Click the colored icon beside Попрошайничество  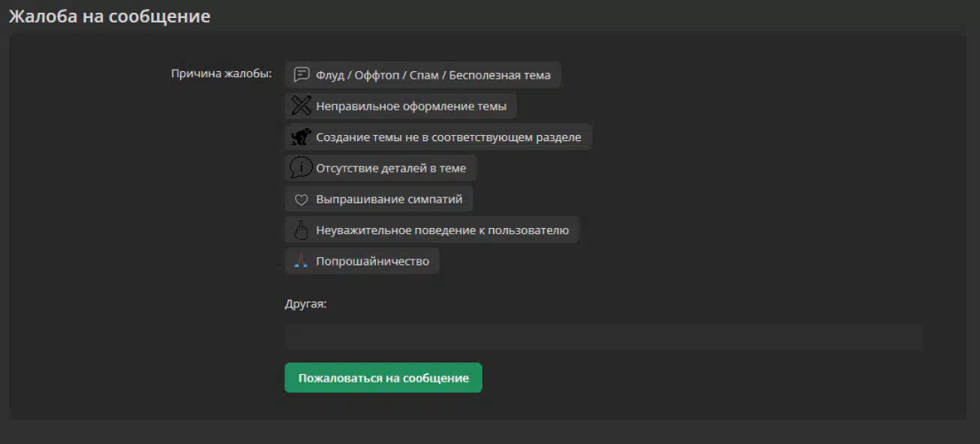(301, 261)
